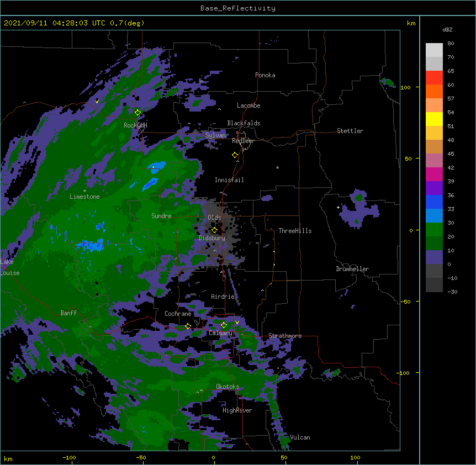This screenshot has width=476, height=465.
Task: Click the Okotoks town label
Action: point(228,387)
